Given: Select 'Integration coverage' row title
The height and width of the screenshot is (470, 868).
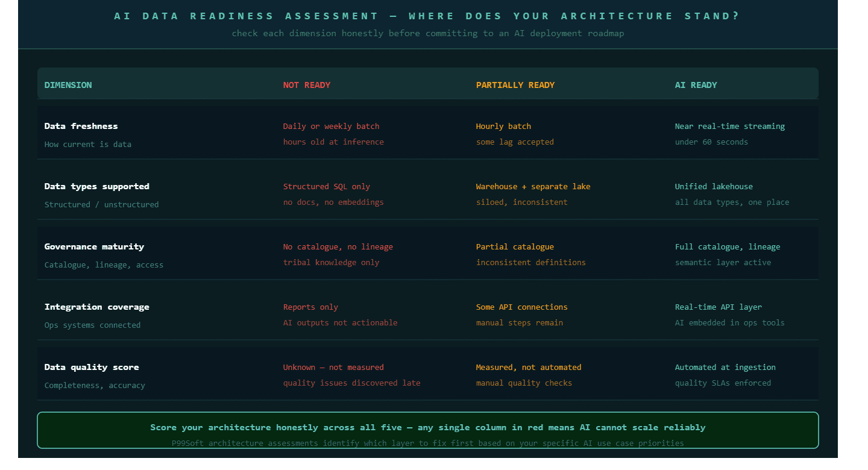Looking at the screenshot, I should tap(97, 307).
